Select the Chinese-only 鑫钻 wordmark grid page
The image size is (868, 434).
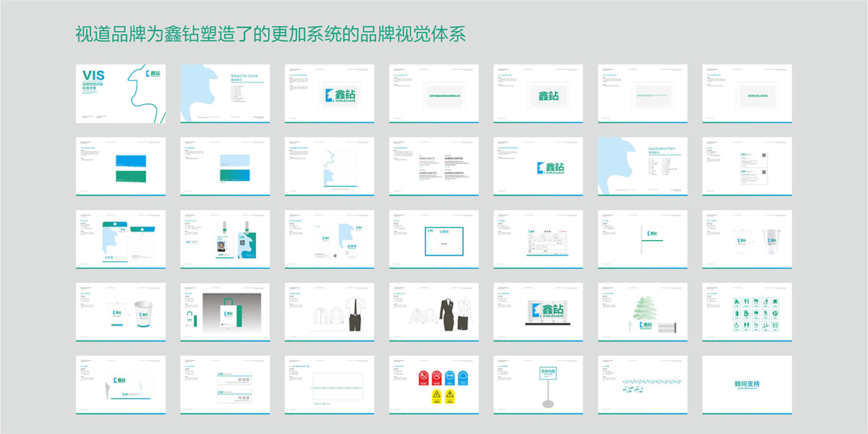(538, 93)
